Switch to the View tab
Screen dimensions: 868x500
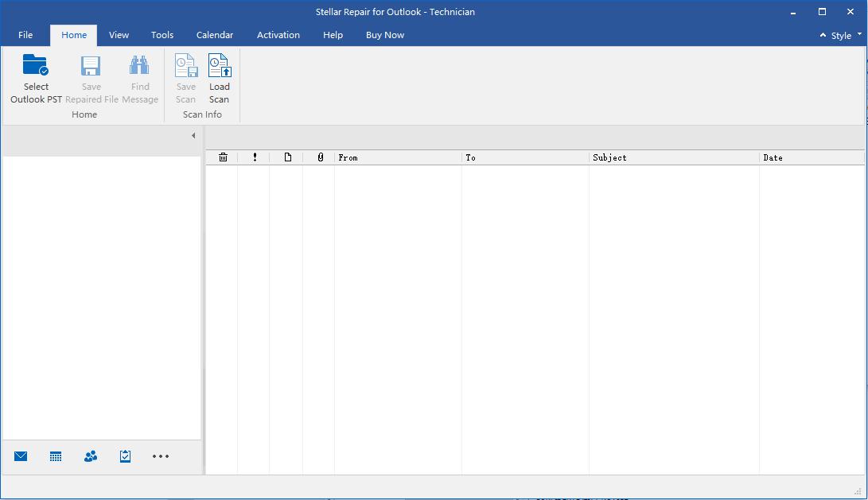(119, 35)
